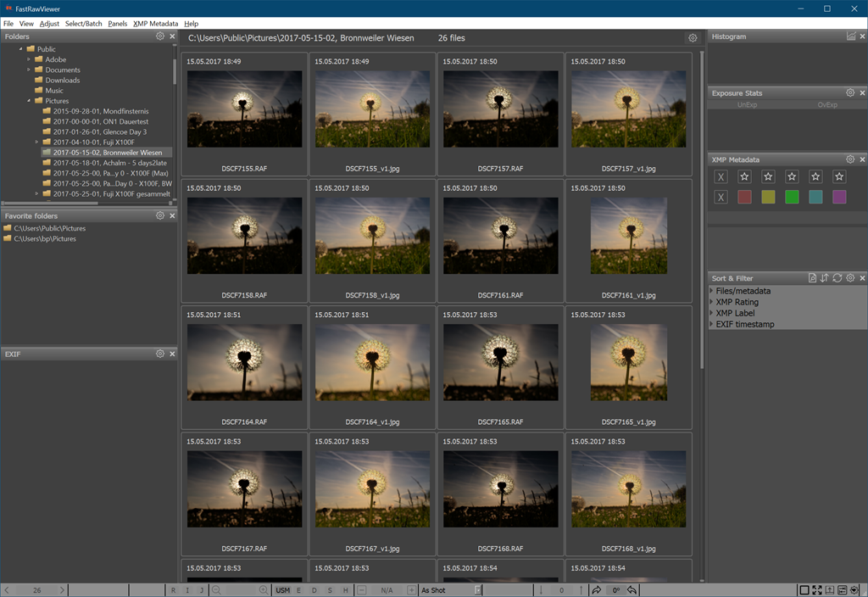Click the sort order arrows icon

click(824, 278)
